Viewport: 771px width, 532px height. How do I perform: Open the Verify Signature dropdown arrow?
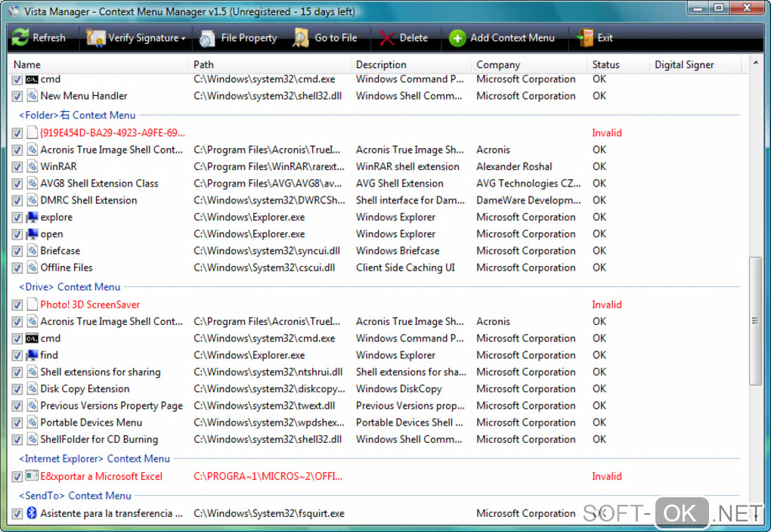(x=184, y=39)
